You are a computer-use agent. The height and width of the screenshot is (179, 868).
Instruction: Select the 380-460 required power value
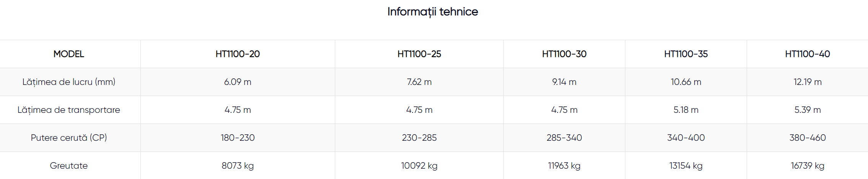[x=808, y=138]
